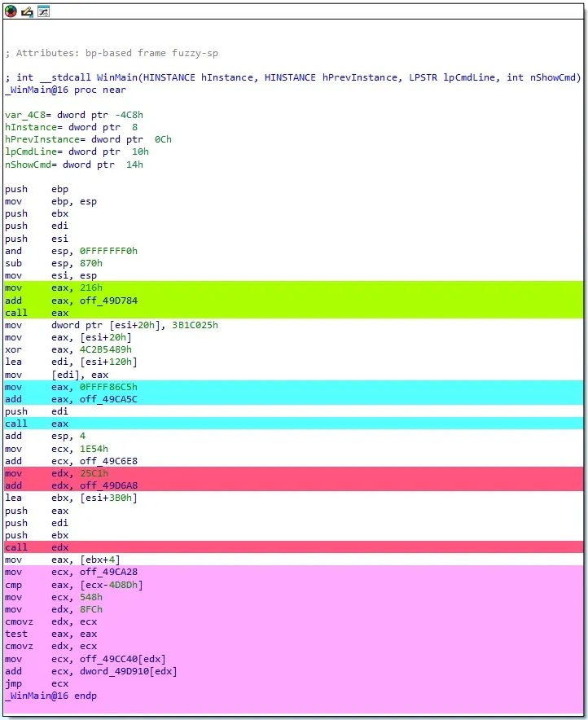The image size is (588, 720).
Task: Select the red highlighted call edx line
Action: click(29, 547)
